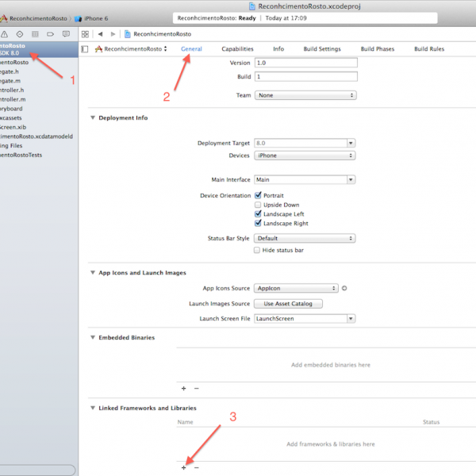Click the arrow next to AppIcon source
The width and height of the screenshot is (476, 476).
point(344,288)
